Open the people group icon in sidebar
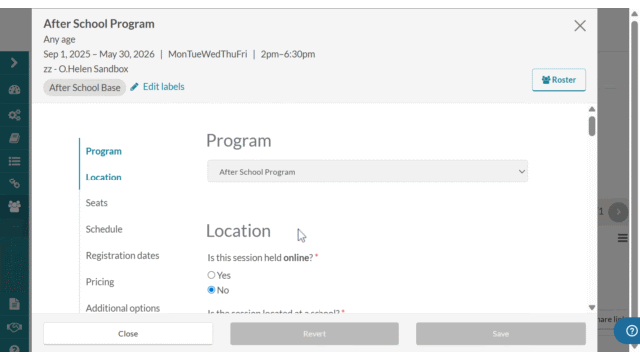 [x=14, y=207]
